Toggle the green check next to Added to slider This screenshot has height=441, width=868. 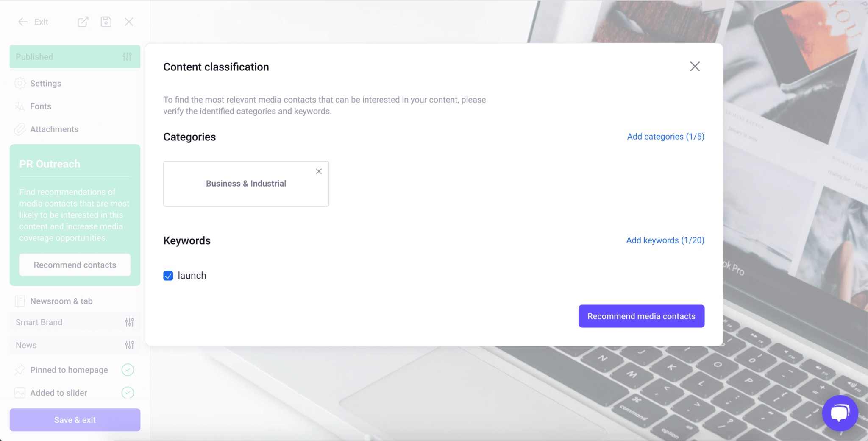128,393
